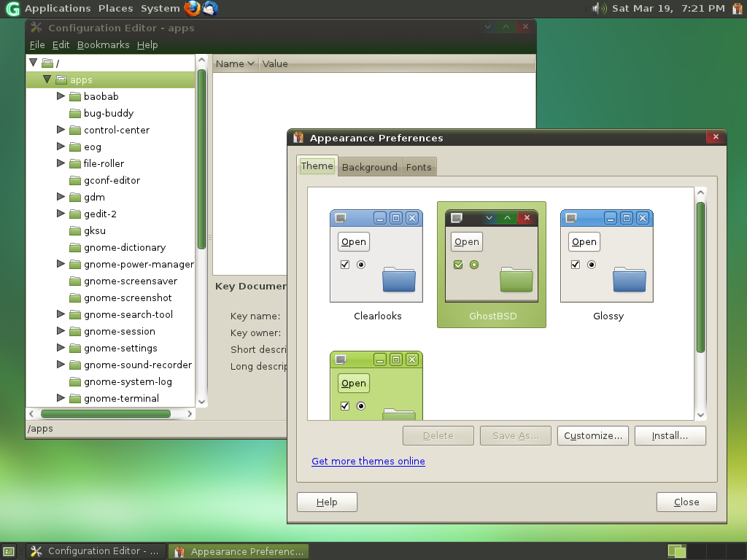Image resolution: width=747 pixels, height=560 pixels.
Task: Click the Clearlooks preview folder icon
Action: pyautogui.click(x=399, y=279)
